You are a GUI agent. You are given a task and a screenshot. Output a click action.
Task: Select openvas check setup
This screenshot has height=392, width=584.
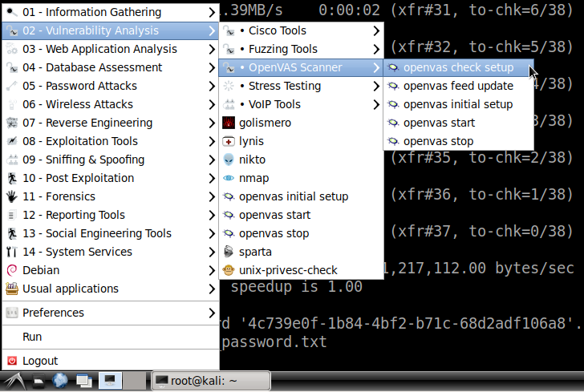[457, 67]
